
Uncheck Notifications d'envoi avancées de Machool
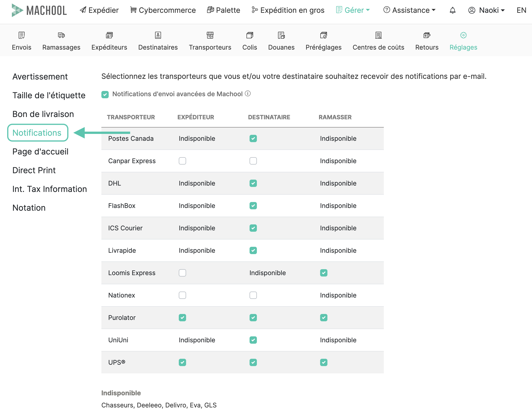point(105,94)
